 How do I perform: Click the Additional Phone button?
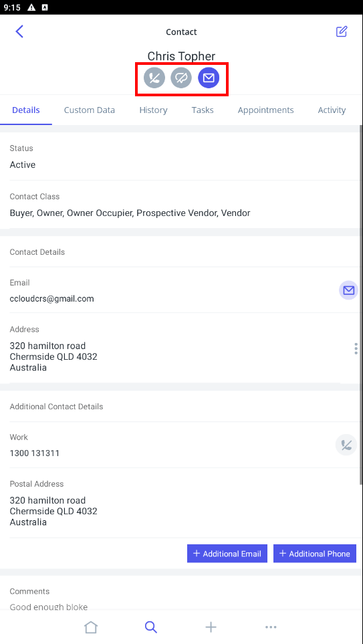(x=315, y=554)
